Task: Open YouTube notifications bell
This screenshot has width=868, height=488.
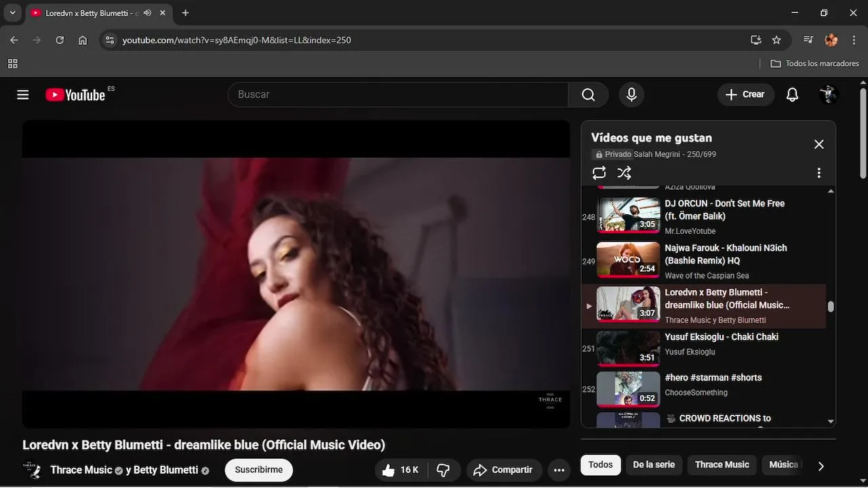Action: tap(792, 95)
